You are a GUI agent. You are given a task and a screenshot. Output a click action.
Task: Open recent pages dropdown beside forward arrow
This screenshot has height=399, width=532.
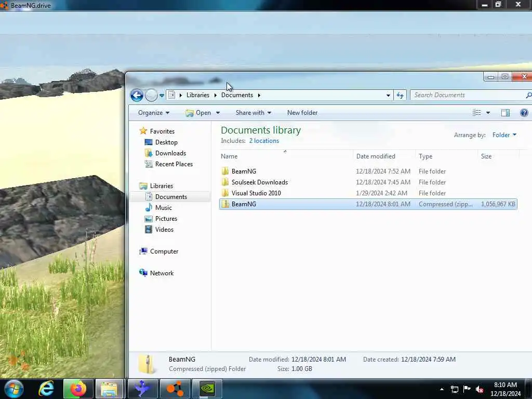click(x=162, y=96)
